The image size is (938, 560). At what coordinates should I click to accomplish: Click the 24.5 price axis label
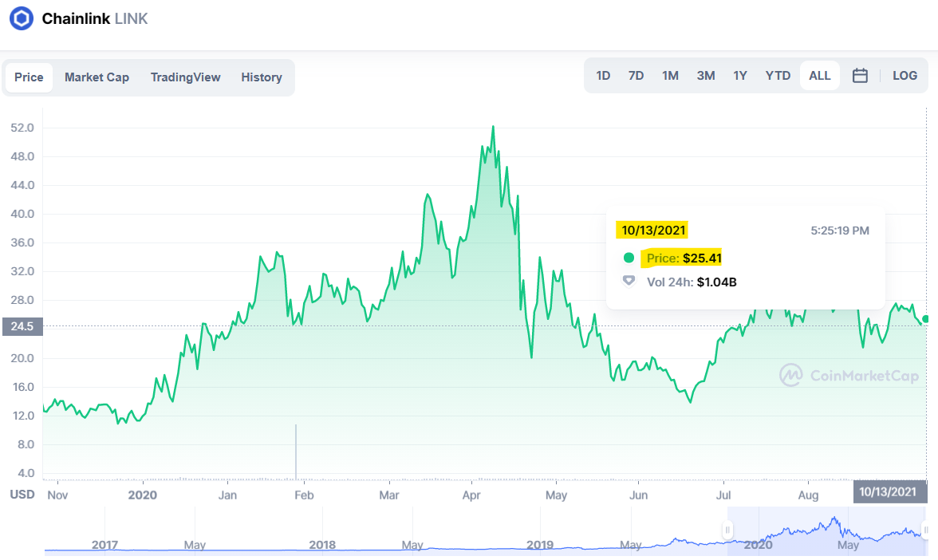coord(22,326)
